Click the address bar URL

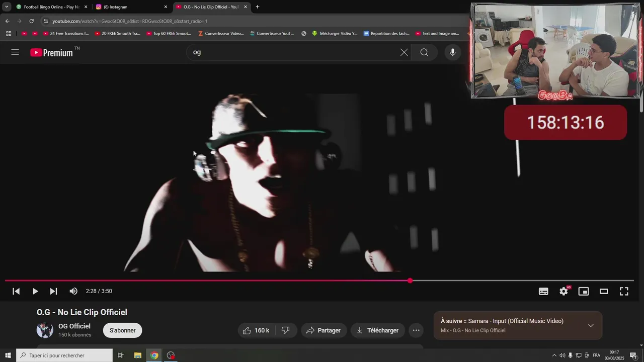click(130, 21)
